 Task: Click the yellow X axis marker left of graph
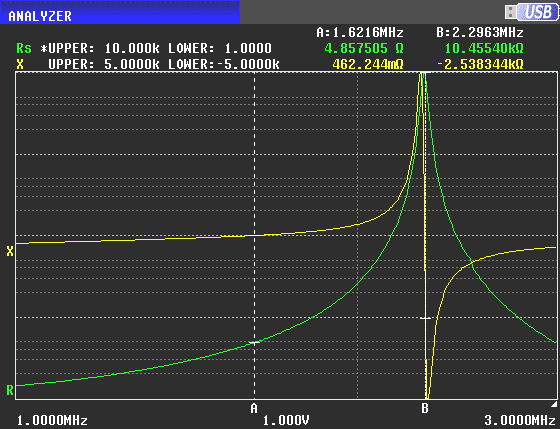[x=10, y=251]
